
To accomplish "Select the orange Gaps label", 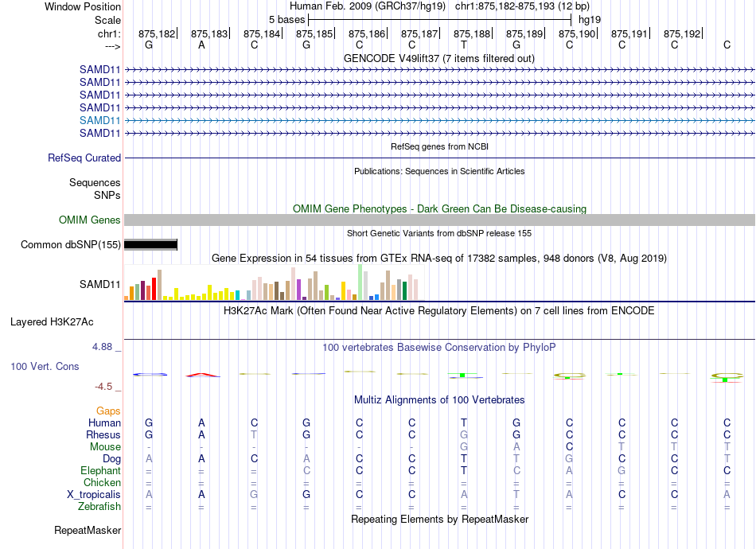I will [108, 411].
